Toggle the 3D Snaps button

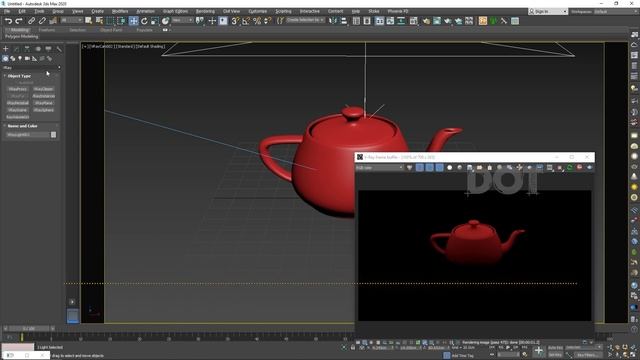(x=235, y=20)
